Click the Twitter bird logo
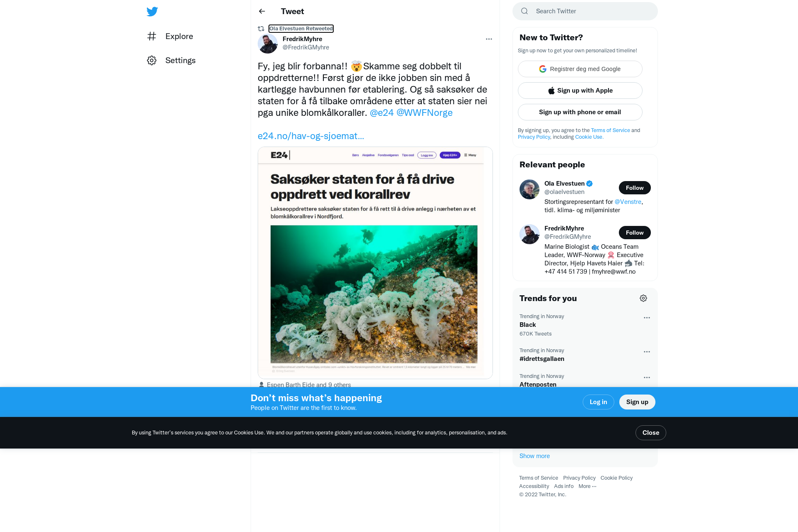 click(152, 12)
